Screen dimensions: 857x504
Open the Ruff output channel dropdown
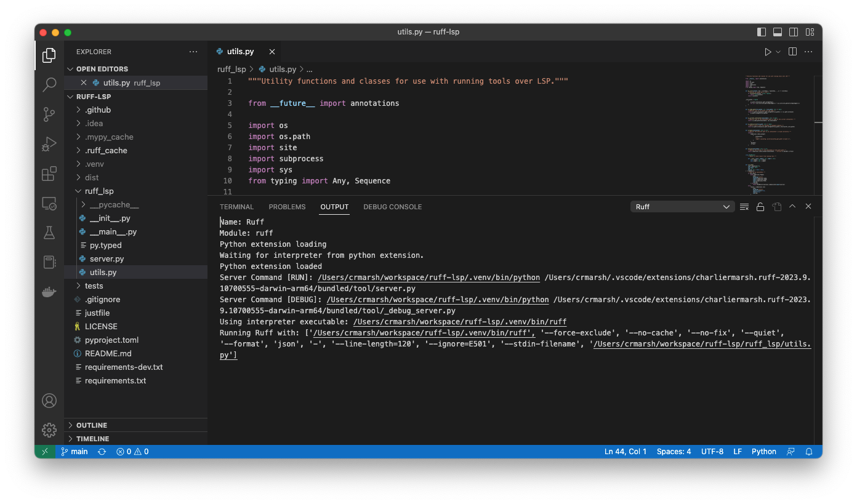(x=682, y=206)
